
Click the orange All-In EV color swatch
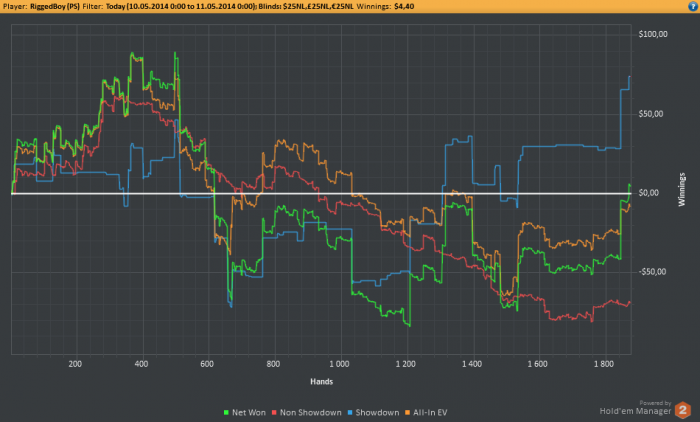click(x=408, y=413)
